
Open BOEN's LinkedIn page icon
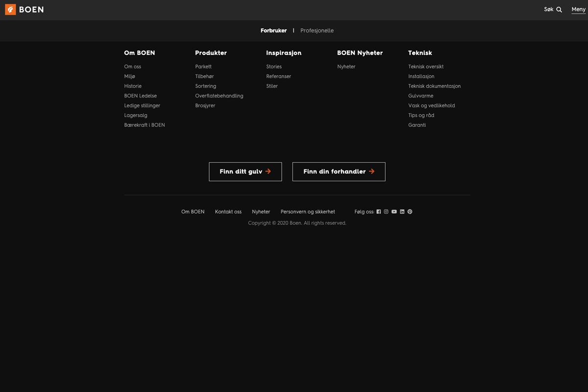(x=402, y=212)
